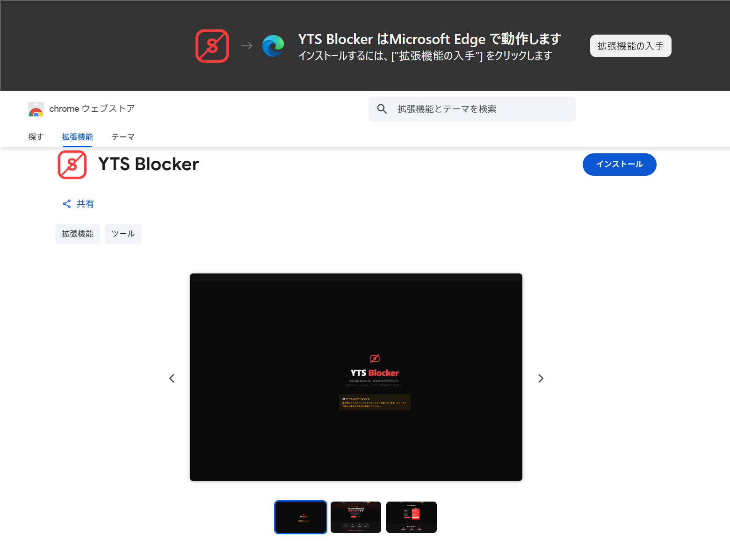Switch to the 探す tab

tap(36, 137)
